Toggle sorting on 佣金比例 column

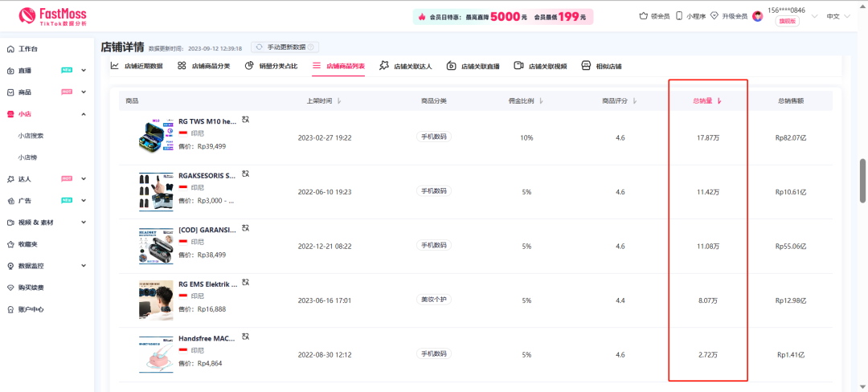[x=541, y=101]
